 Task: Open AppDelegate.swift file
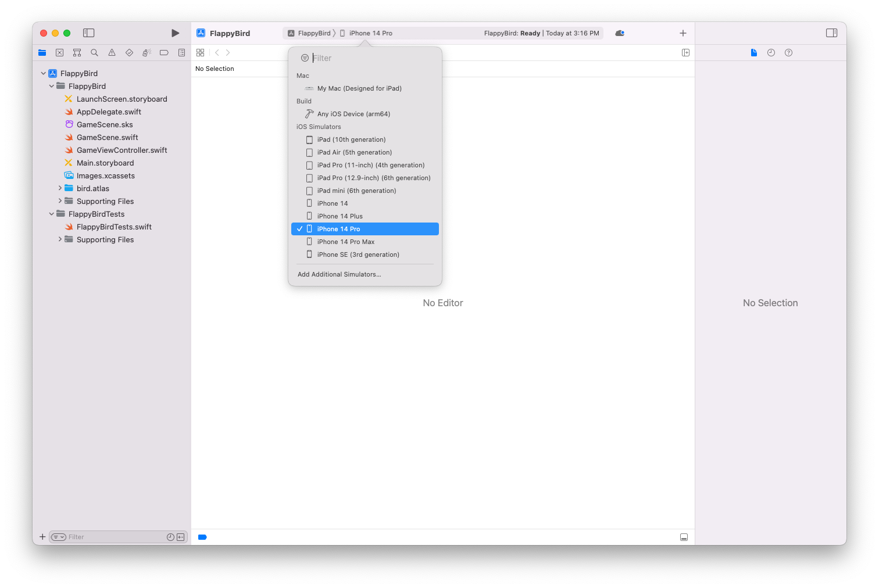click(x=103, y=112)
